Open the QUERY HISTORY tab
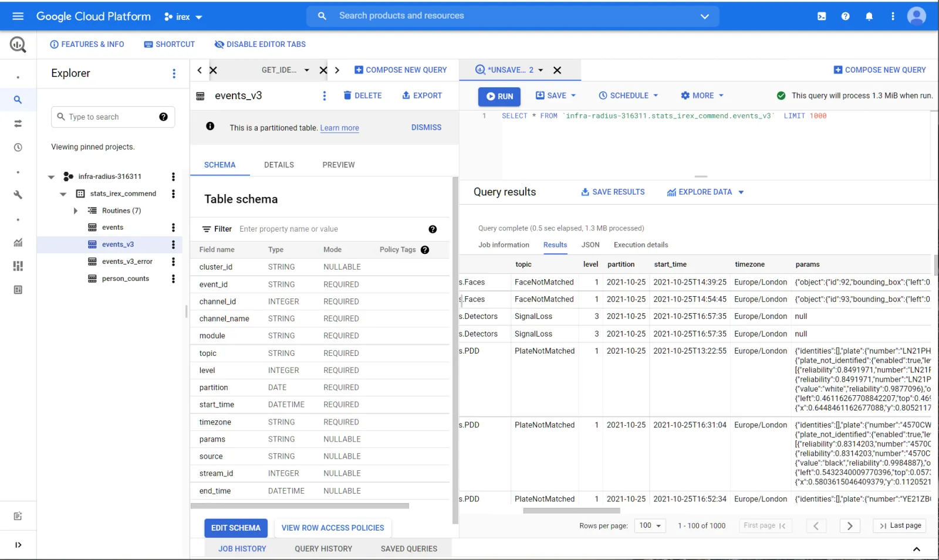Screen dimensions: 939x560 pos(323,549)
